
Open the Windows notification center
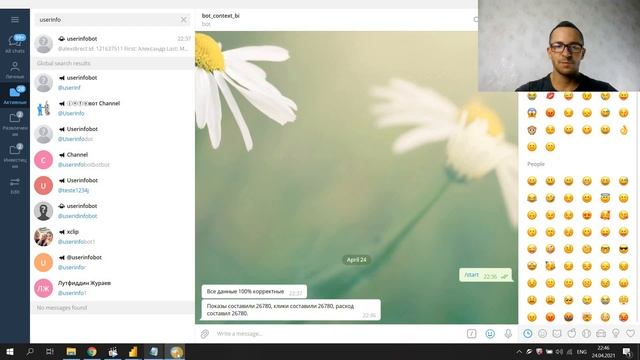click(627, 351)
